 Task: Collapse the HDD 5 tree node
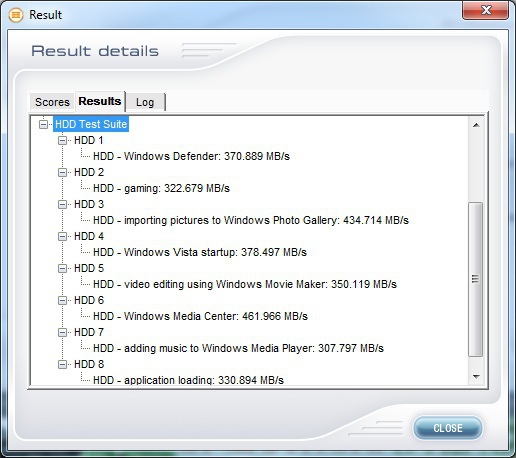click(62, 268)
